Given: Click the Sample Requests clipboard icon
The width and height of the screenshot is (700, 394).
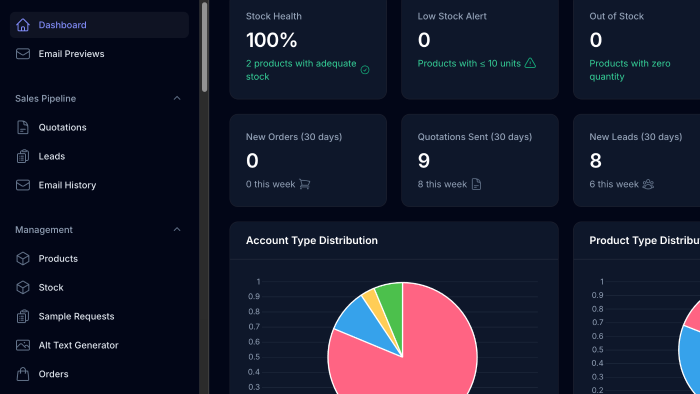Looking at the screenshot, I should 23,316.
